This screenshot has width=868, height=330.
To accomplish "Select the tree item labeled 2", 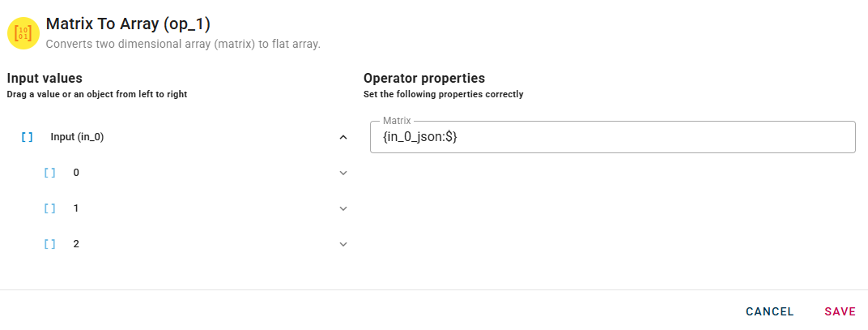I will point(76,244).
